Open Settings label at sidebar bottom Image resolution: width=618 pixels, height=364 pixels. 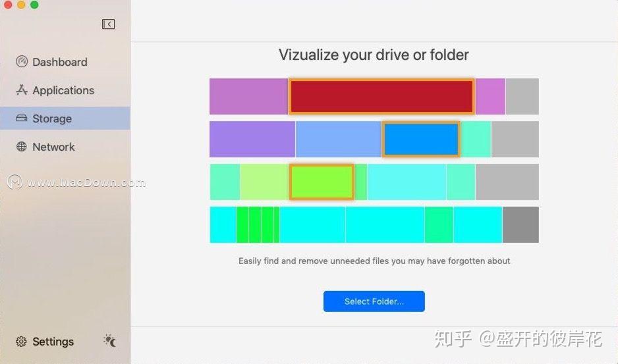(x=53, y=342)
